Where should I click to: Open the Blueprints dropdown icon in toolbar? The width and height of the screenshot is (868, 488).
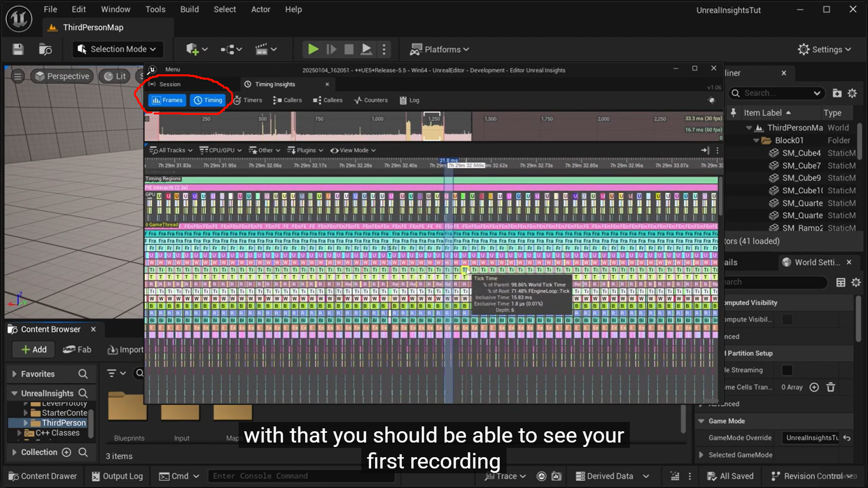click(231, 49)
